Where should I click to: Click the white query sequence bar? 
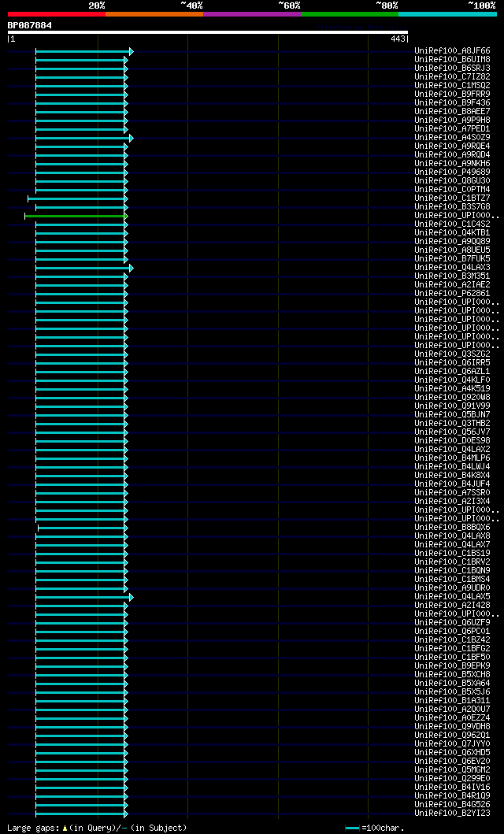(x=208, y=32)
